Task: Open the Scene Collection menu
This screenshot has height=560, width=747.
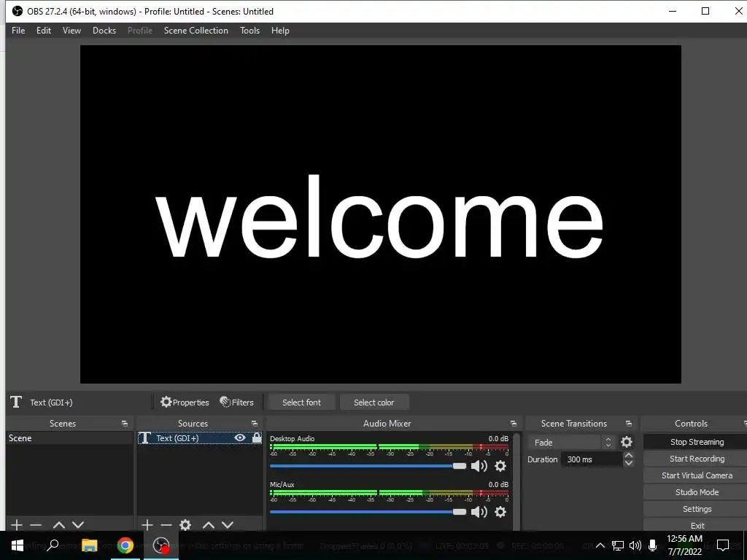Action: [196, 31]
